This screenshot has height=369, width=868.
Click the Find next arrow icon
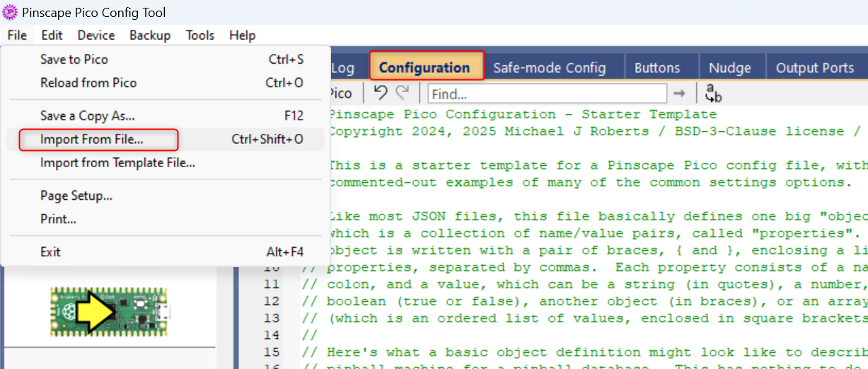[x=679, y=93]
